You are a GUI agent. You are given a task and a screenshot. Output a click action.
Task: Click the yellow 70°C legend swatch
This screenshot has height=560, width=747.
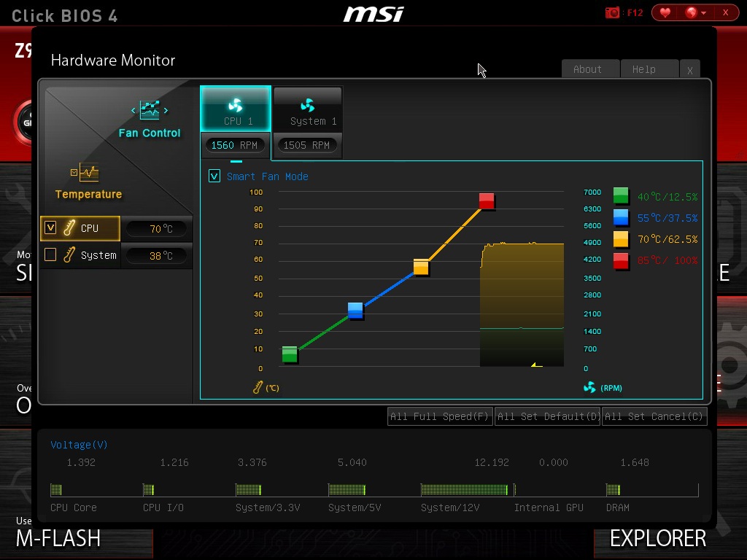pos(621,238)
